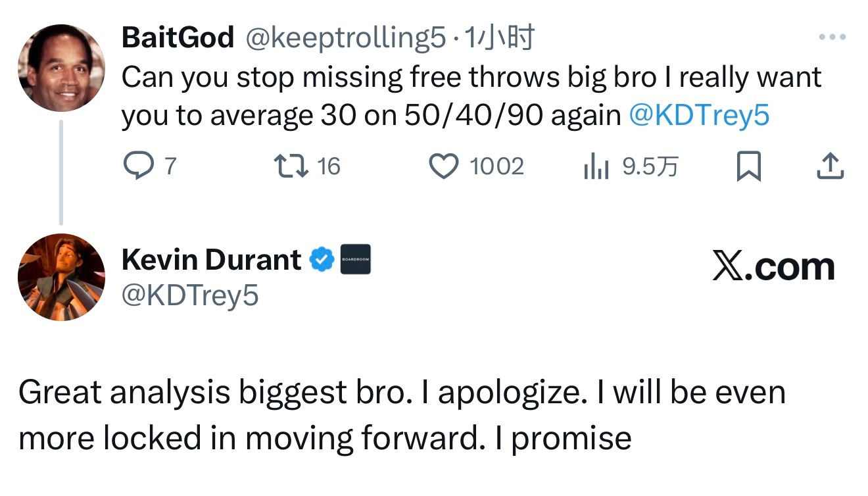Click the blue @KDTrey5 mention in tweet
The width and height of the screenshot is (868, 496).
click(699, 116)
